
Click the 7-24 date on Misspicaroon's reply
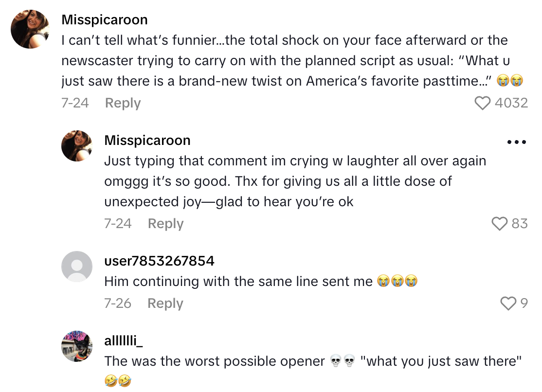click(x=118, y=224)
